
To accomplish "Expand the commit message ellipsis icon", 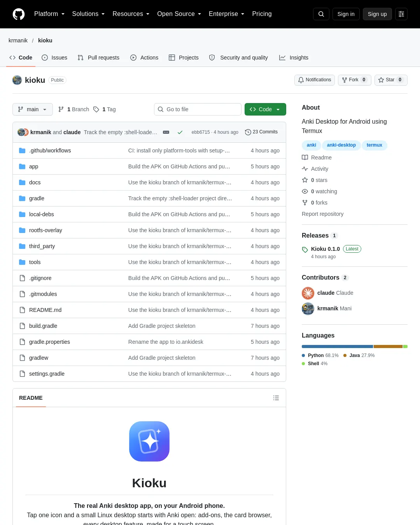I will (166, 132).
